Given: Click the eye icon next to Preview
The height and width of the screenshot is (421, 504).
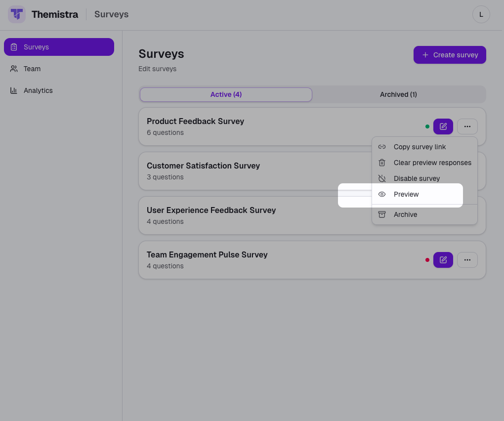Looking at the screenshot, I should point(381,194).
